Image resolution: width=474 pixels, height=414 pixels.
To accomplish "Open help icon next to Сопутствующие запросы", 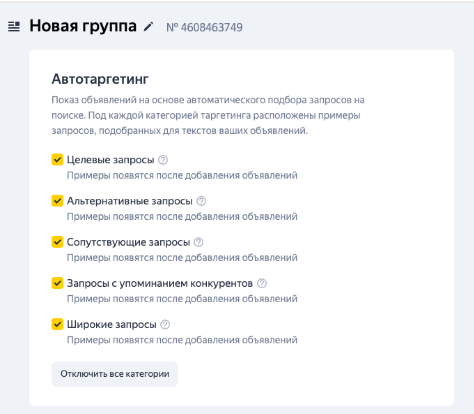I will point(198,242).
